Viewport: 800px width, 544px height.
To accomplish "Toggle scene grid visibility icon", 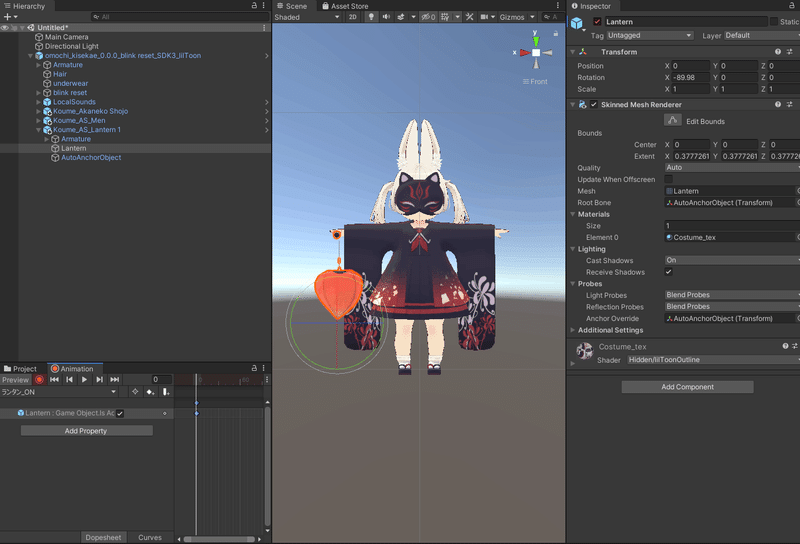I will tap(445, 17).
